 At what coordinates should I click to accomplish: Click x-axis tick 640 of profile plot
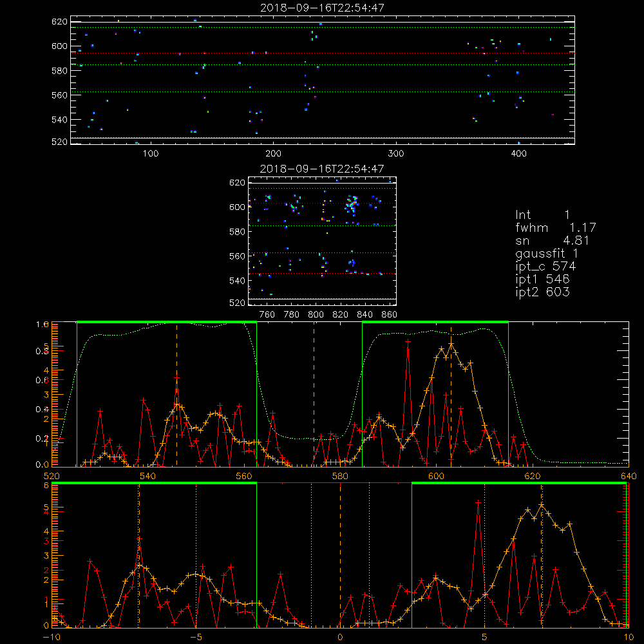click(x=629, y=476)
